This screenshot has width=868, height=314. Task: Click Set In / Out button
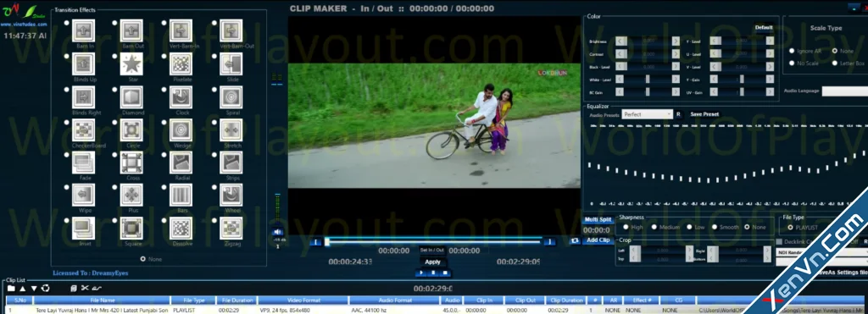[431, 251]
